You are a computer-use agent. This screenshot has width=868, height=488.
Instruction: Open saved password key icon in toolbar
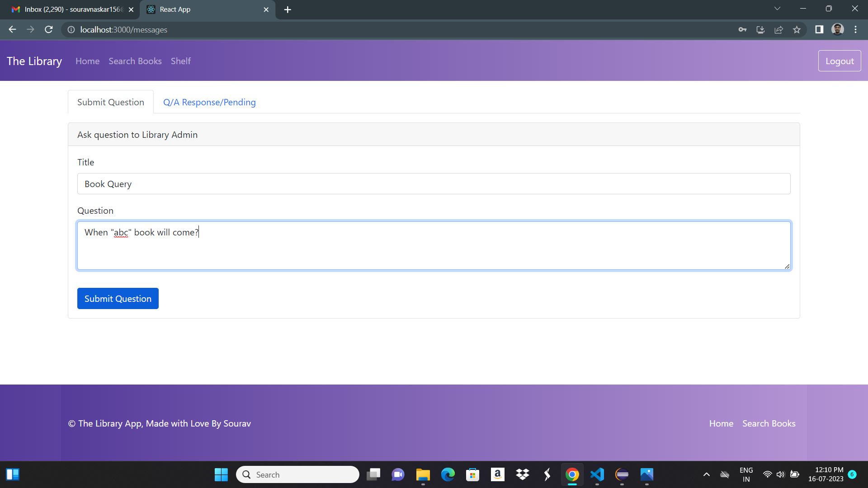pyautogui.click(x=742, y=29)
